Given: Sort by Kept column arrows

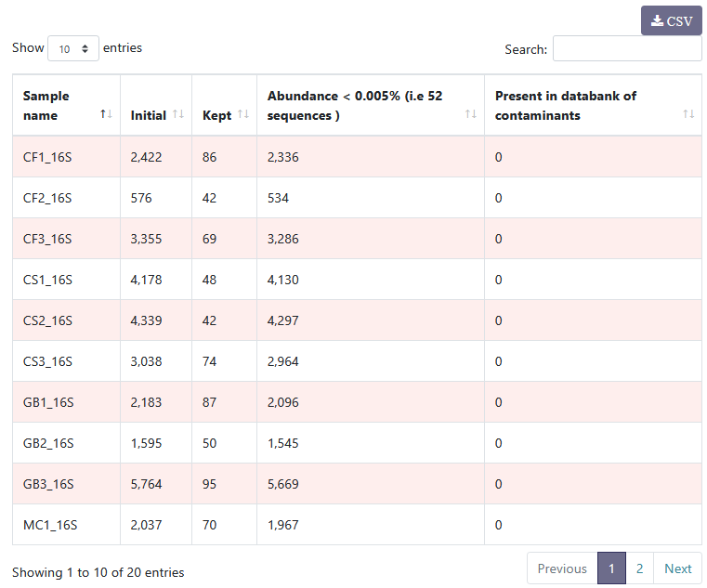Looking at the screenshot, I should click(242, 114).
